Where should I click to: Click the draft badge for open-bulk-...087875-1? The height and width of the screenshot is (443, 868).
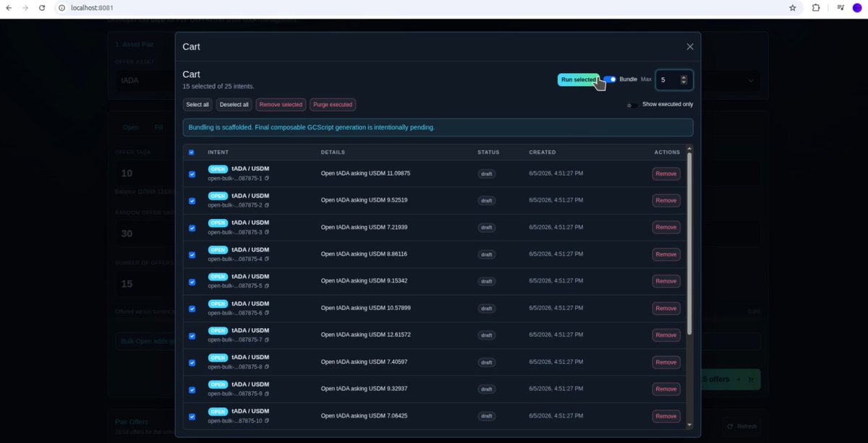[x=487, y=173]
